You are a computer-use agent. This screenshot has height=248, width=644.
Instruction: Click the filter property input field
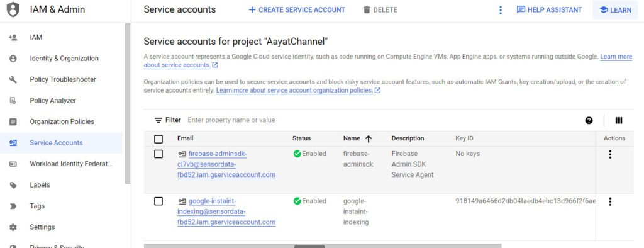(382, 120)
